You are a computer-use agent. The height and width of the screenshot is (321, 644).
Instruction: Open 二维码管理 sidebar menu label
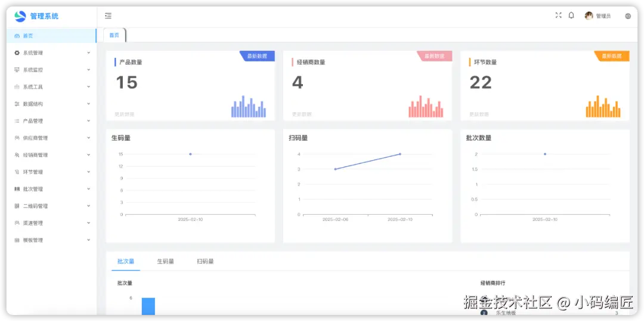[x=35, y=206]
